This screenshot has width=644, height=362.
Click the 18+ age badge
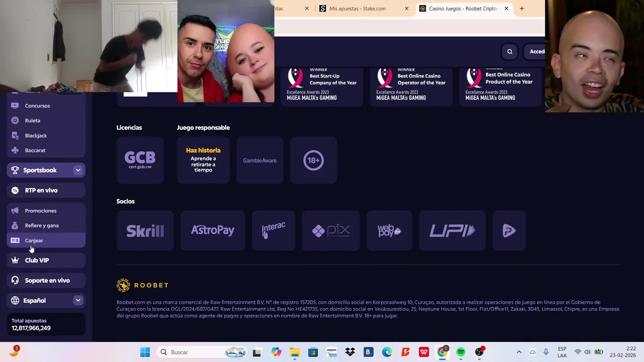tap(313, 160)
